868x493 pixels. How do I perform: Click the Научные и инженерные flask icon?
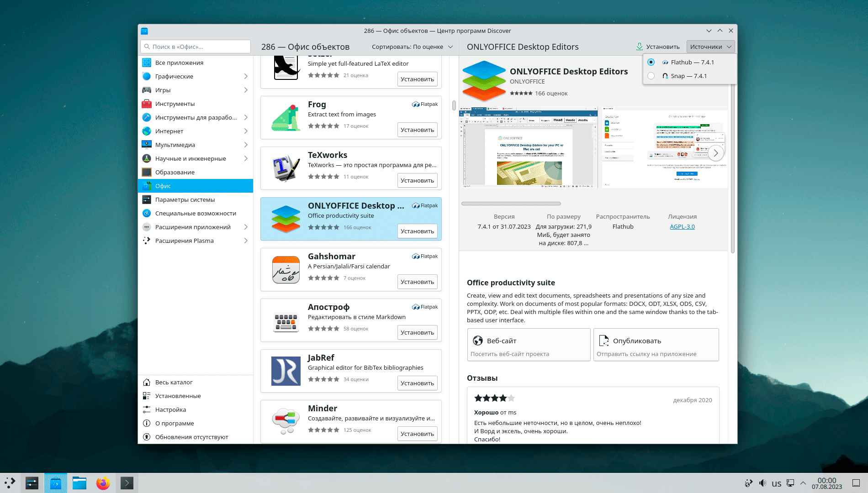[x=147, y=158]
